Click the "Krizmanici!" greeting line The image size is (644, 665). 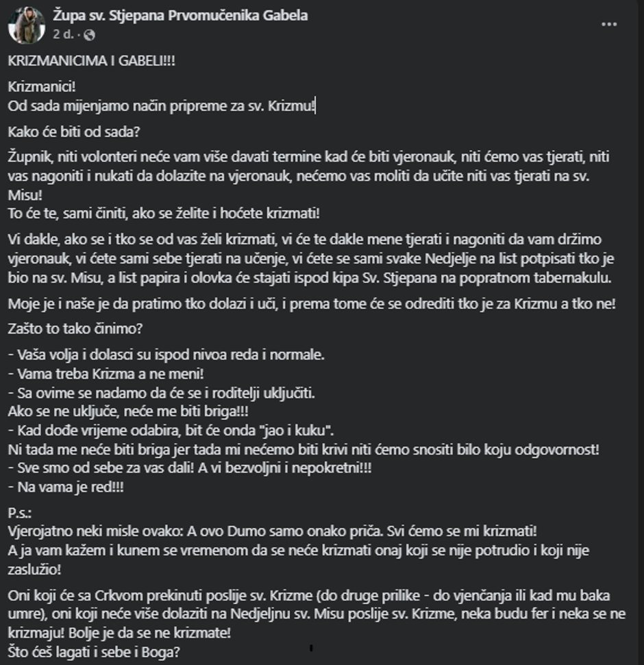(x=42, y=89)
